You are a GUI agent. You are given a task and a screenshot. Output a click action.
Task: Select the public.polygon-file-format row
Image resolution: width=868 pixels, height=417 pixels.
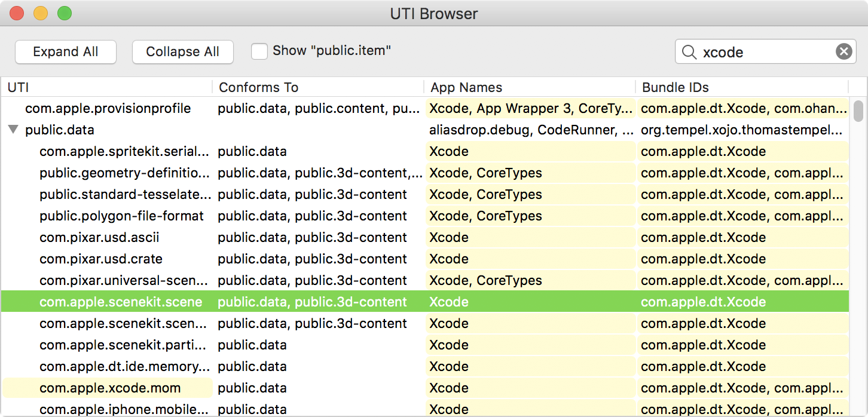[425, 216]
